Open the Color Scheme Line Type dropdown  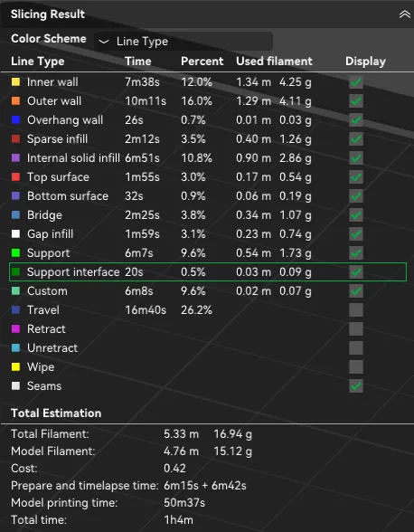(183, 42)
